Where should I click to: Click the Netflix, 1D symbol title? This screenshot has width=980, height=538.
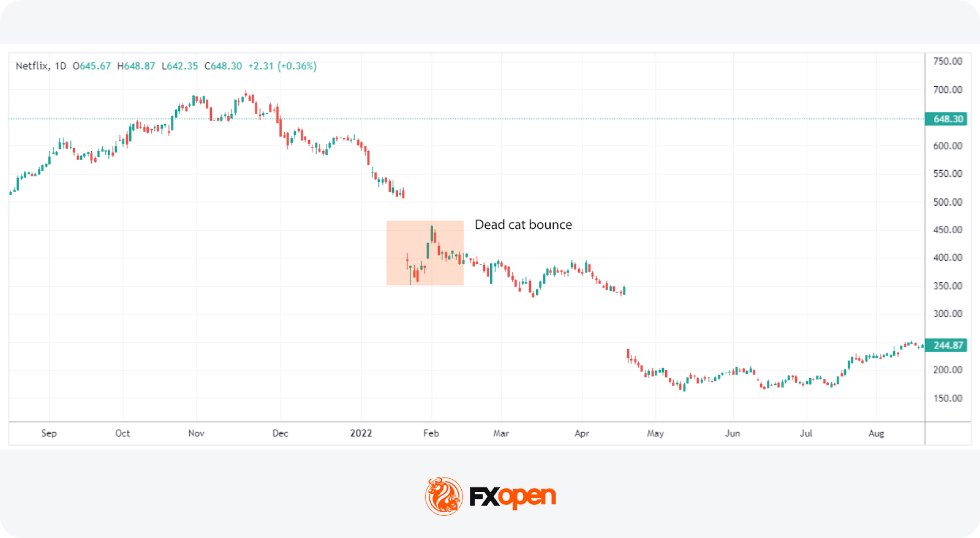point(40,66)
